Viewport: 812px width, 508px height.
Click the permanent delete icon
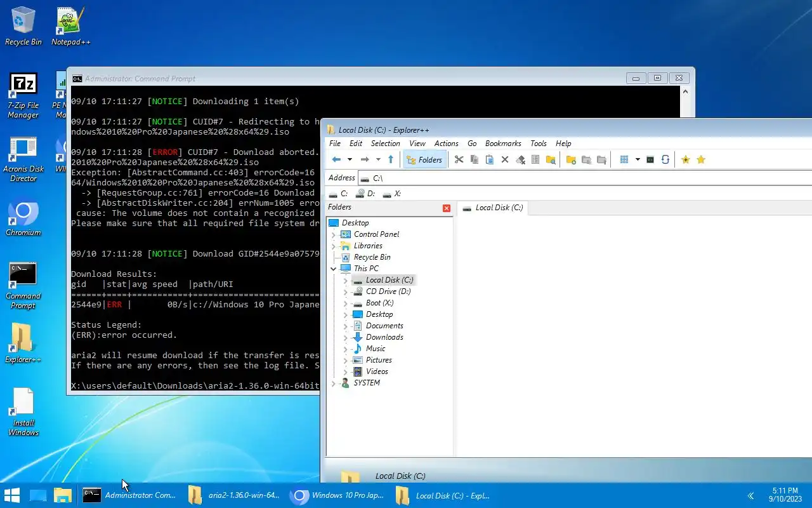[520, 159]
